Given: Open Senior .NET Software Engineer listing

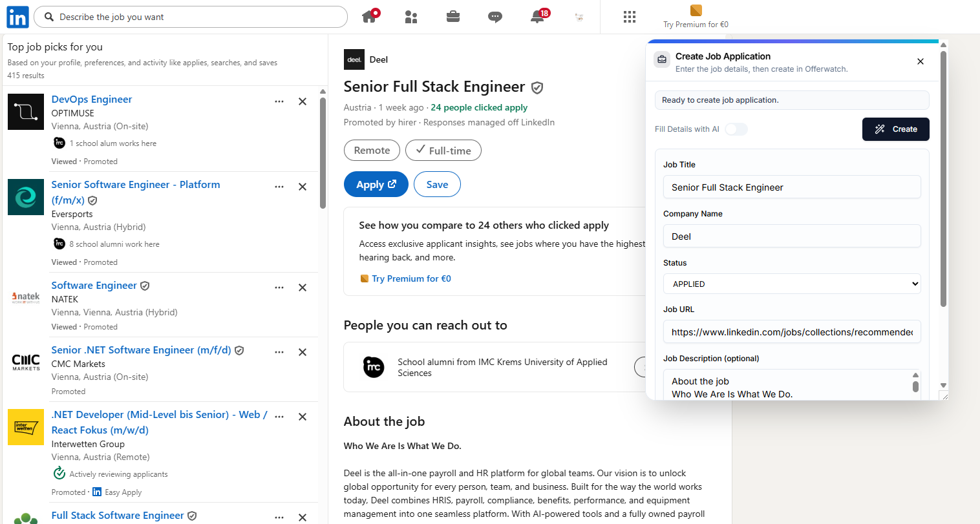Looking at the screenshot, I should click(x=141, y=350).
